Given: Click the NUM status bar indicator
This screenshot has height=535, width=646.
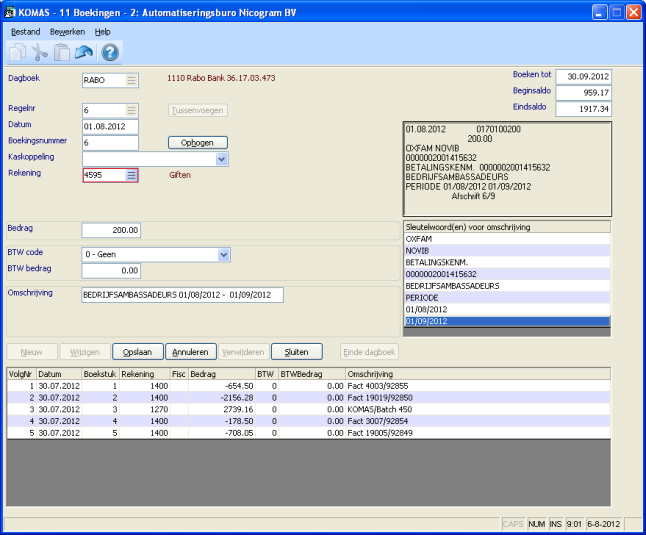Looking at the screenshot, I should click(536, 524).
